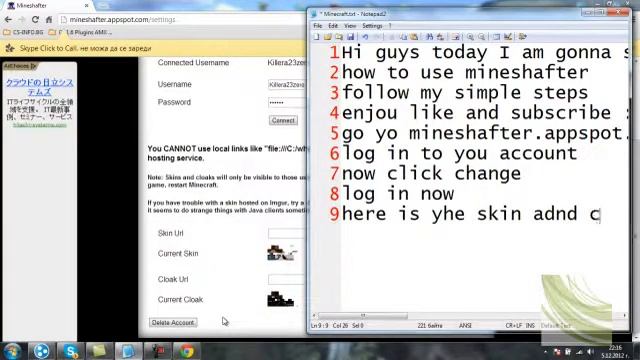Open the View menu in Notepad2
This screenshot has width=640, height=360.
tap(350, 26)
